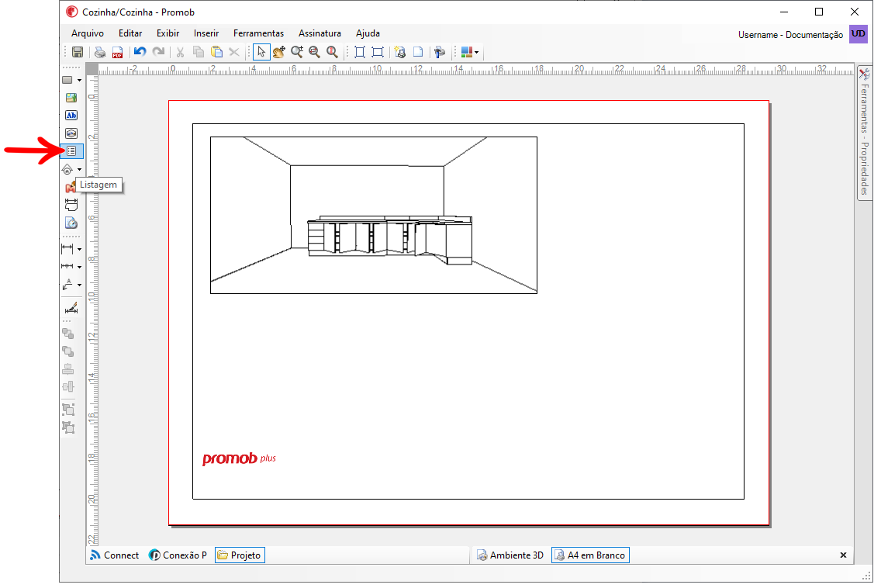
Task: Open the Editar menu
Action: point(130,33)
